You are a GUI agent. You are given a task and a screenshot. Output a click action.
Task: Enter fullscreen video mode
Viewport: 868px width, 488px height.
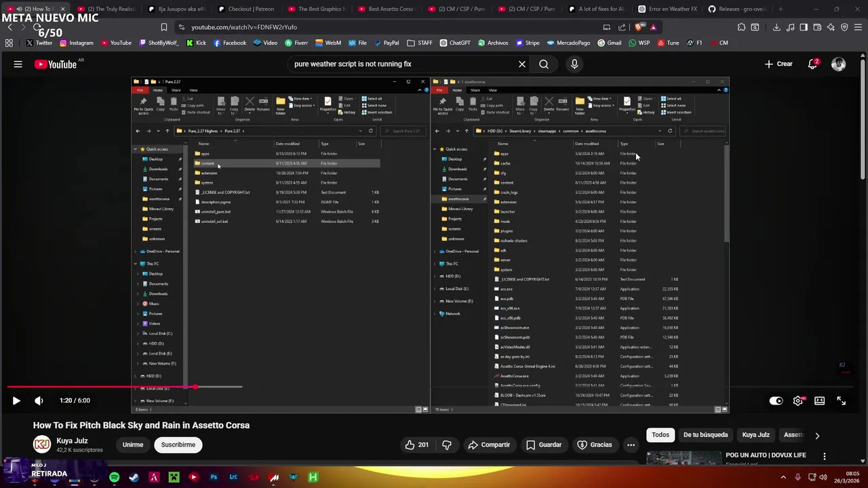[842, 401]
